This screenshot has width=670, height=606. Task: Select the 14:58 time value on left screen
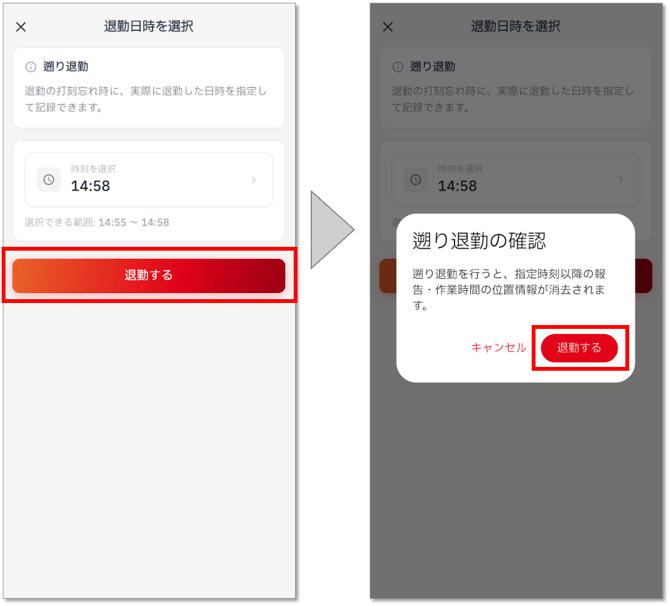coord(91,186)
